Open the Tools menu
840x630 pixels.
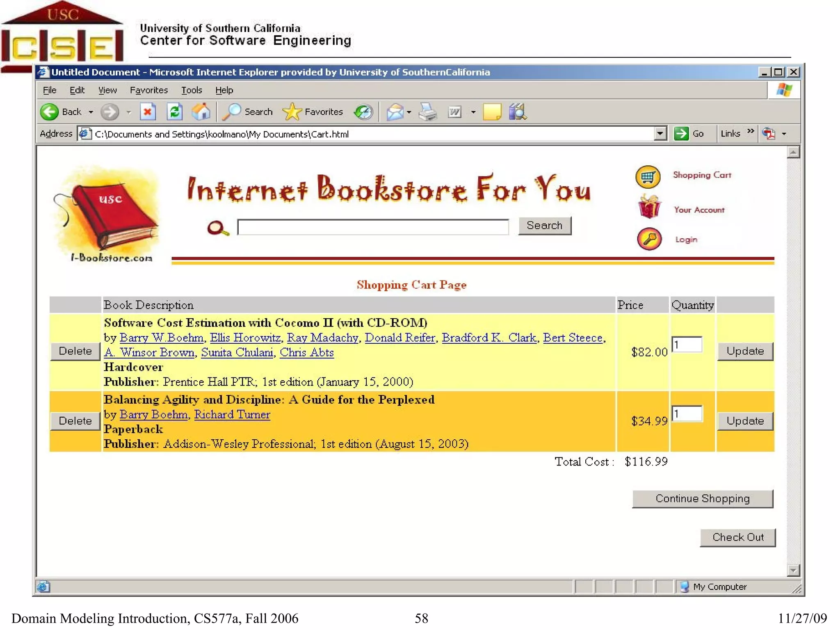(192, 90)
